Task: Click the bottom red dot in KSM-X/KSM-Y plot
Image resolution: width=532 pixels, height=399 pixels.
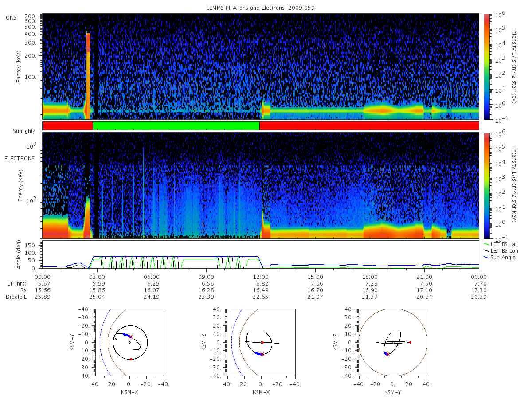Action: 131,359
